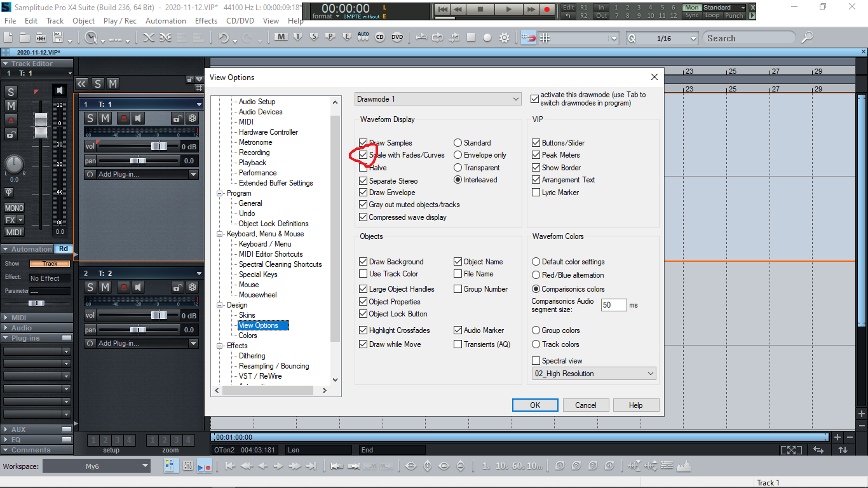Viewport: 868px width, 488px height.
Task: Click the settings gear toolbar icon
Action: click(504, 38)
